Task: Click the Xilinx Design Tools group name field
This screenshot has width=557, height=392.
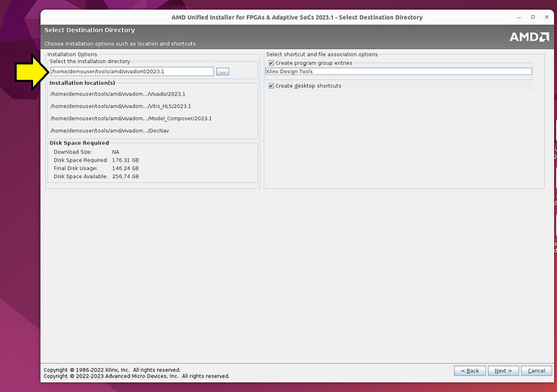Action: tap(399, 71)
